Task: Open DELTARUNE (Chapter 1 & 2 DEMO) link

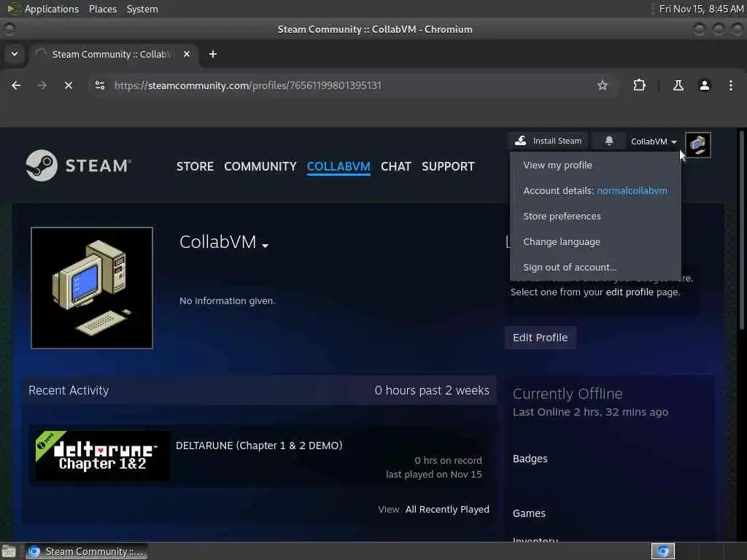Action: coord(259,446)
